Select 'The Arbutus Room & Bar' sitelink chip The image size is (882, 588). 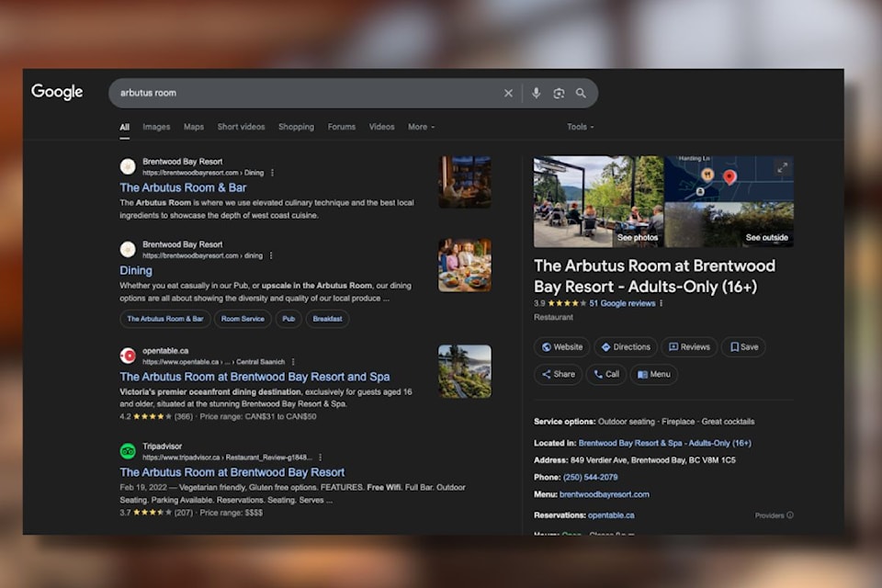click(165, 319)
